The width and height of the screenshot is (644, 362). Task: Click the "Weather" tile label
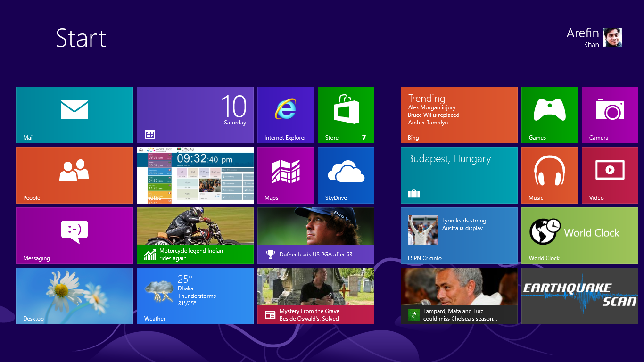tap(155, 319)
